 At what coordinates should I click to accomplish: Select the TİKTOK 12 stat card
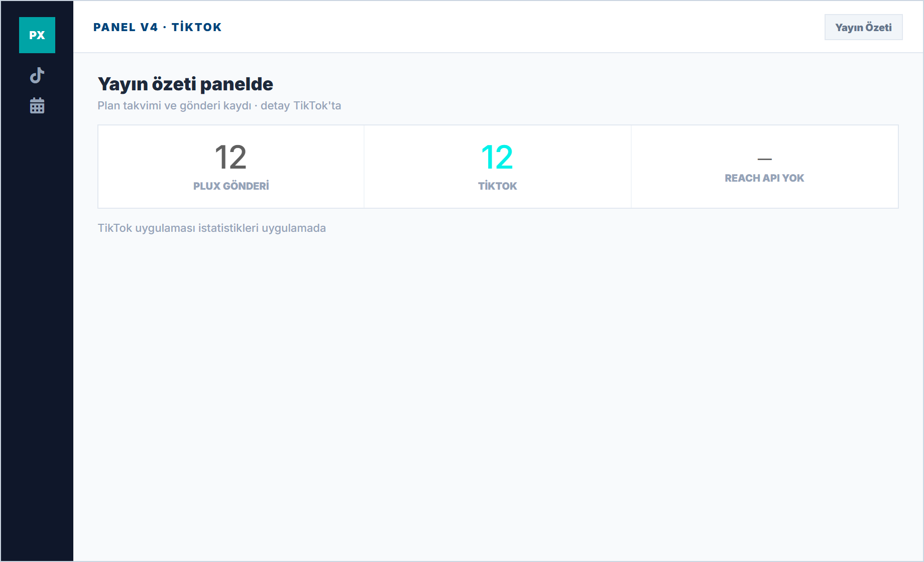click(x=497, y=167)
